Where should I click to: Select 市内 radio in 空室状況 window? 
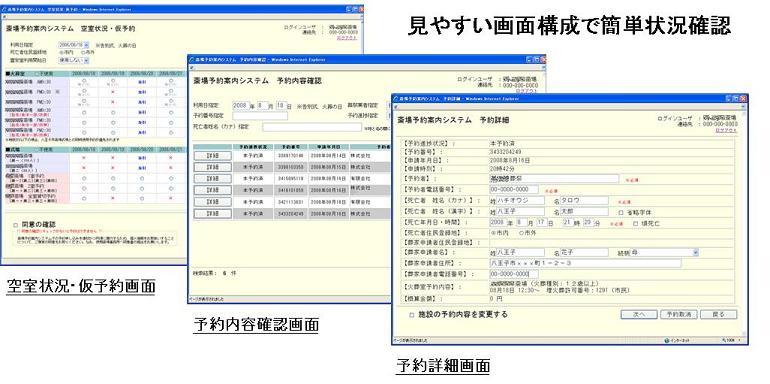coord(60,52)
